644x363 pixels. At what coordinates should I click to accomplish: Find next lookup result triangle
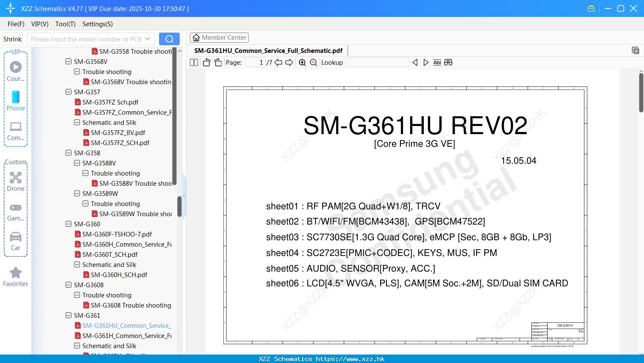tap(426, 62)
